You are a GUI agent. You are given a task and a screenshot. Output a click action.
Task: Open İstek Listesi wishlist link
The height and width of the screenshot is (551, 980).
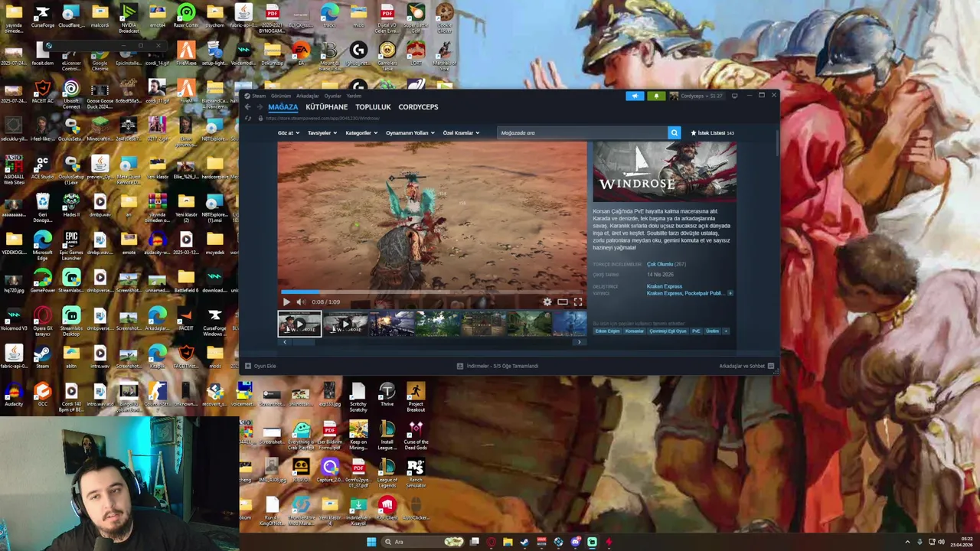[x=713, y=133]
